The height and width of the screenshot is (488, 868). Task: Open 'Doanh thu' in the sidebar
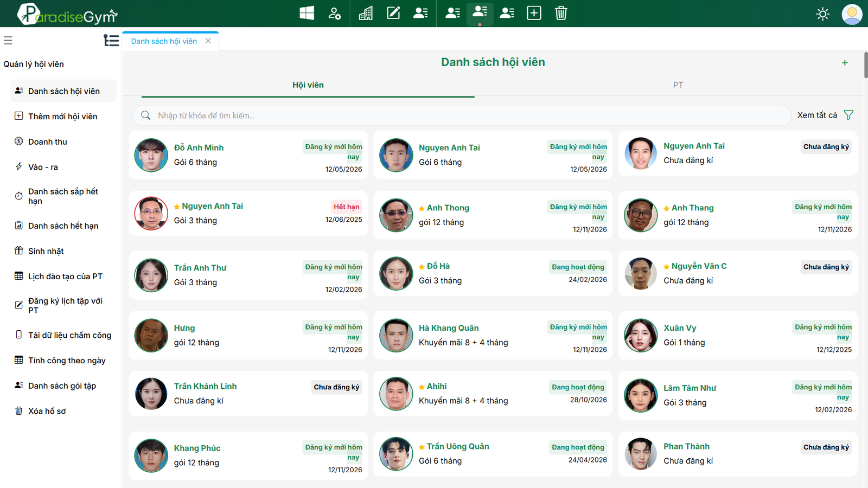point(48,142)
